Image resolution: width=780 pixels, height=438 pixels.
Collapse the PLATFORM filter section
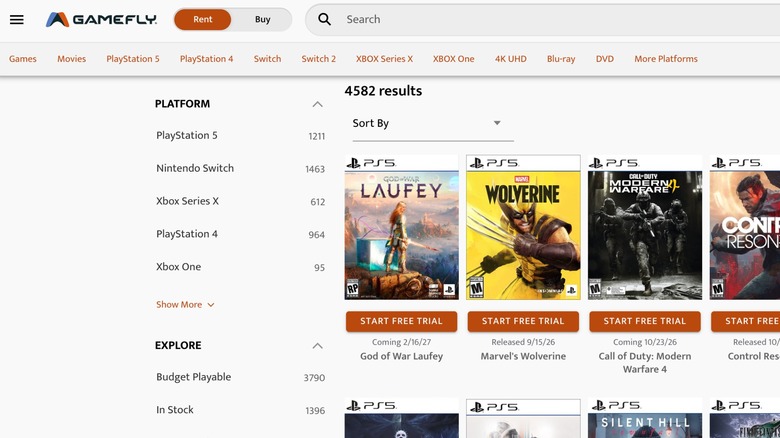point(317,104)
